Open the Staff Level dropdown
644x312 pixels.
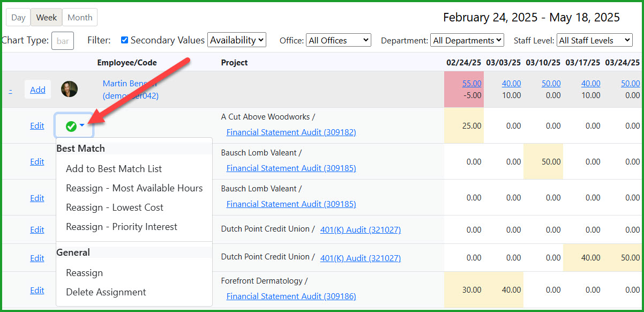point(595,40)
